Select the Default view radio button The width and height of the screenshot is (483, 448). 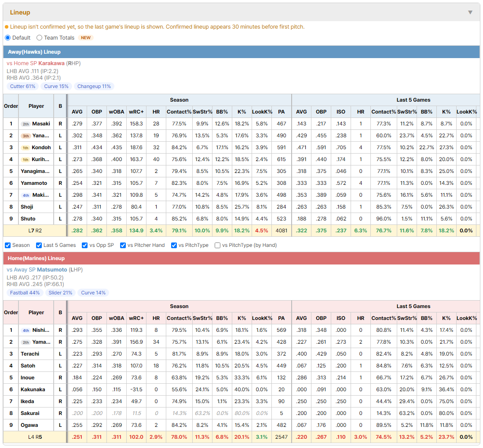click(x=8, y=37)
